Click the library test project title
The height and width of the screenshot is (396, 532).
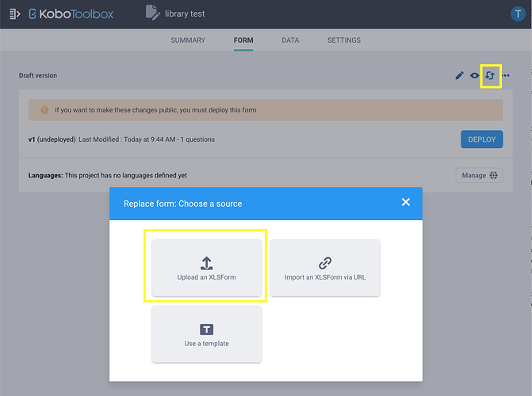pos(185,14)
